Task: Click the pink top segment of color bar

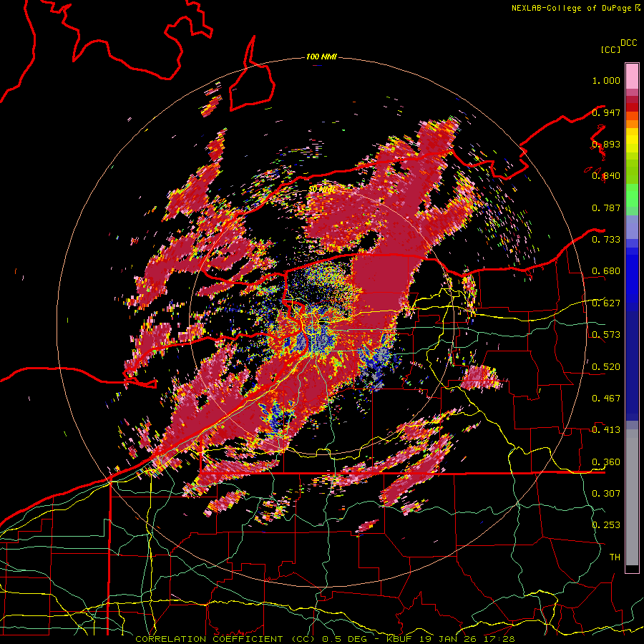Action: (632, 76)
